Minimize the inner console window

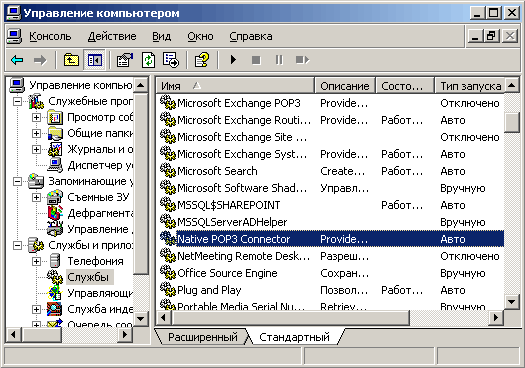475,36
